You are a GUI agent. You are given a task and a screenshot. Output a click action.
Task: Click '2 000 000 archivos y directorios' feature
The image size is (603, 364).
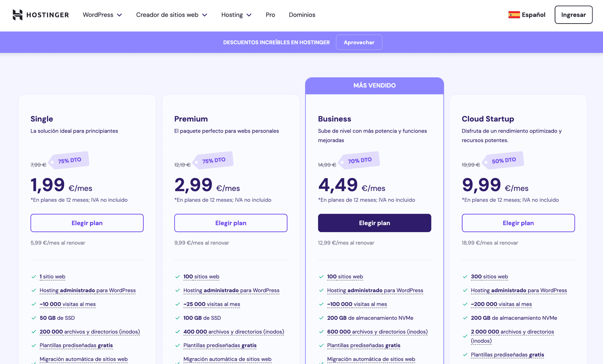click(x=512, y=336)
